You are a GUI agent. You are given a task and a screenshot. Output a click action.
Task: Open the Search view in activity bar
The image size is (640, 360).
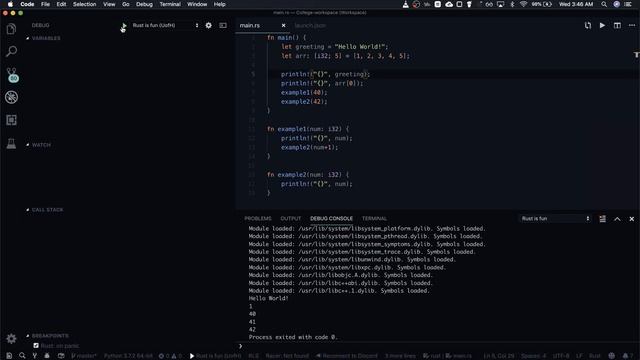click(x=11, y=51)
